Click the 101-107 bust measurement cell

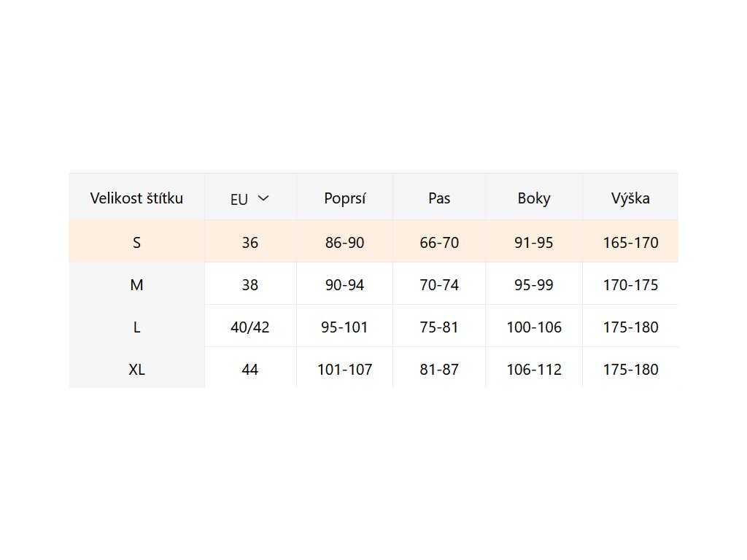click(344, 370)
